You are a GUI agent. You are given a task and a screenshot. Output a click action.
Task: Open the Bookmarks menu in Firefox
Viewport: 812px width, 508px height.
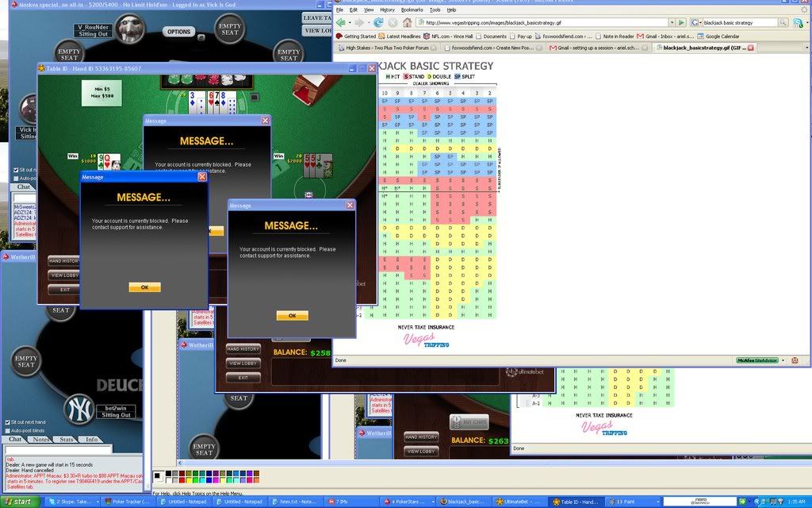point(412,10)
